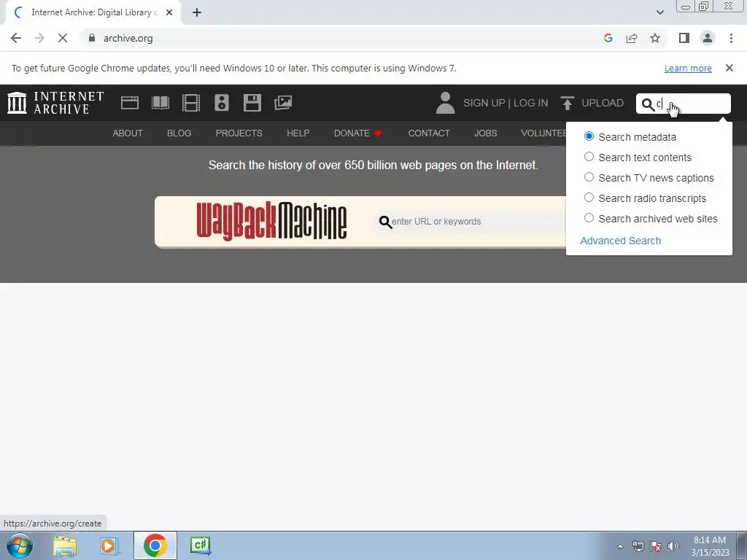This screenshot has height=560, width=747.
Task: Click the upload arrow icon
Action: coord(567,103)
